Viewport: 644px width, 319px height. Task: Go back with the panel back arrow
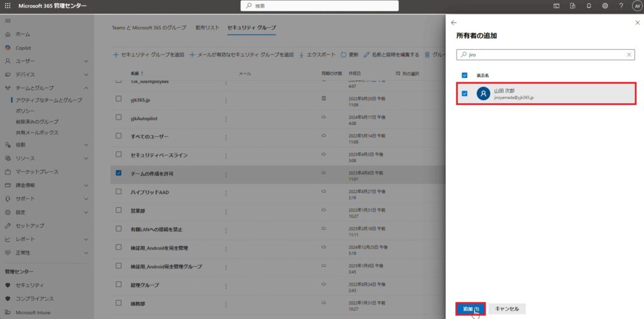coord(453,23)
